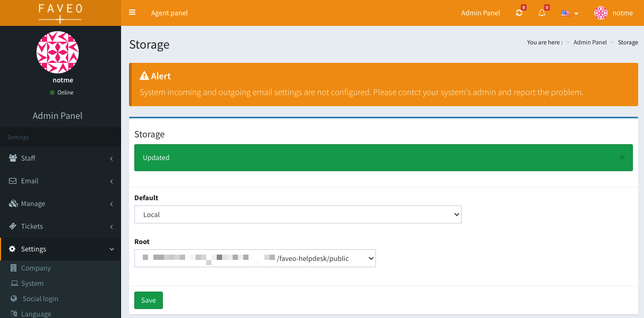Open Admin Panel breadcrumb link

(590, 42)
